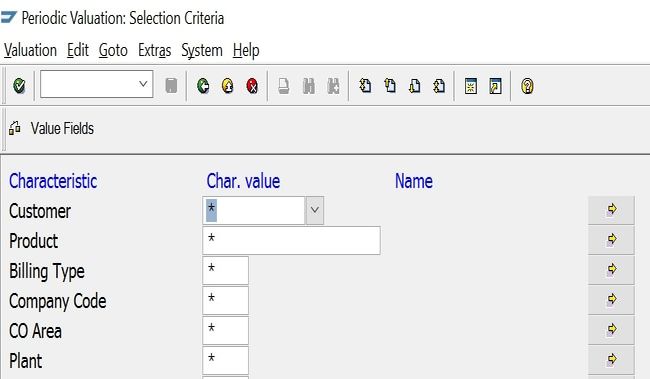
Task: Open the Goto menu
Action: [113, 51]
